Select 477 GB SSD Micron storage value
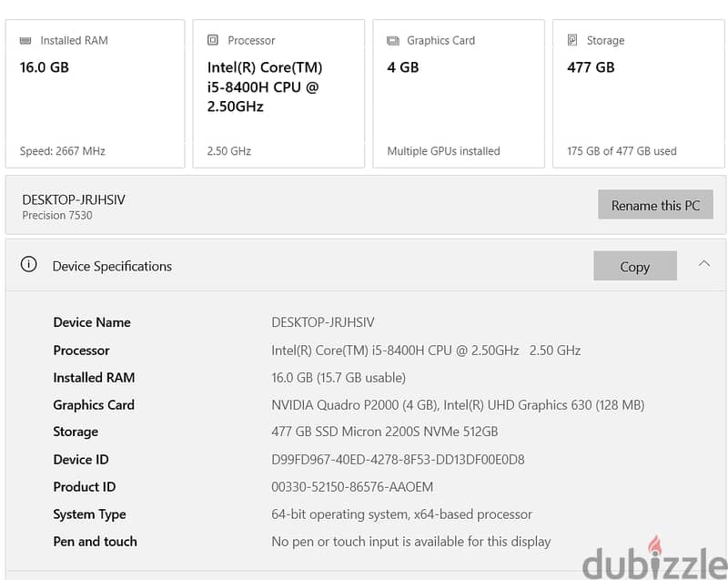This screenshot has height=580, width=728. tap(384, 432)
